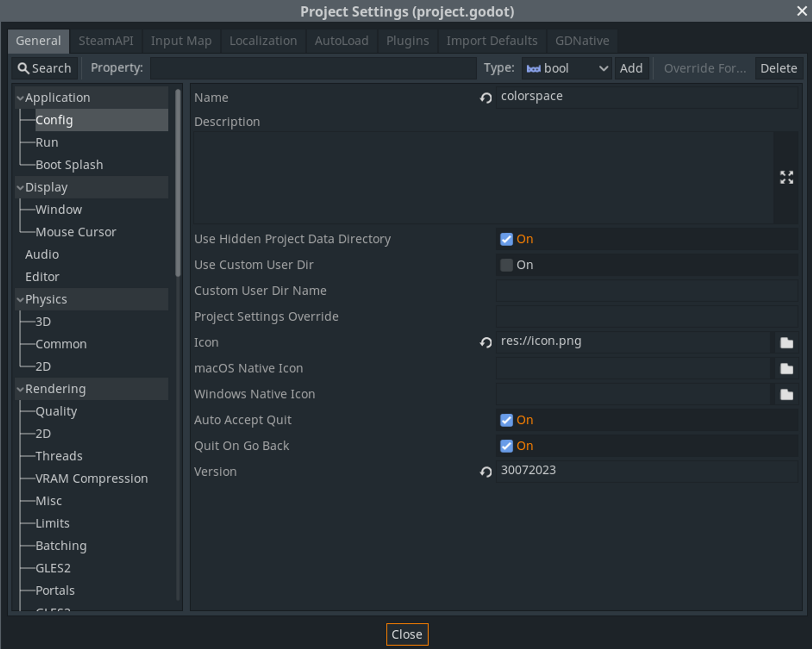This screenshot has width=812, height=649.
Task: Reset the Icon property to default
Action: [x=486, y=343]
